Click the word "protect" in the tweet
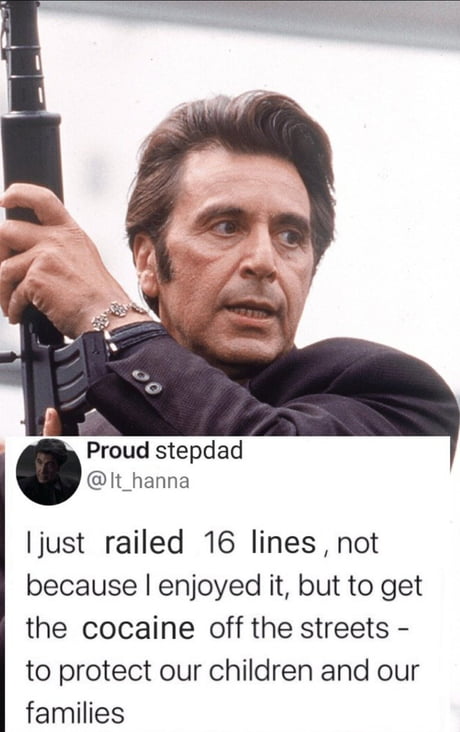The width and height of the screenshot is (460, 732). (x=106, y=672)
